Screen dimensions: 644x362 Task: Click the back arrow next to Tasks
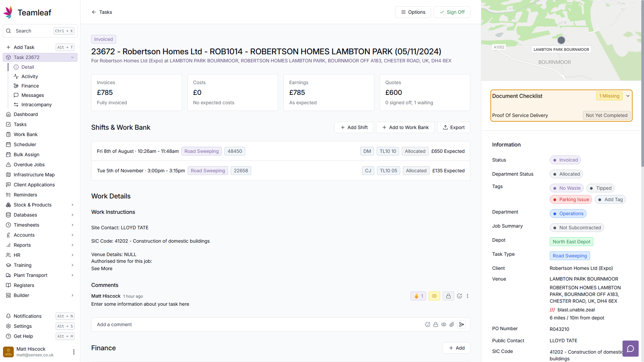pos(94,12)
